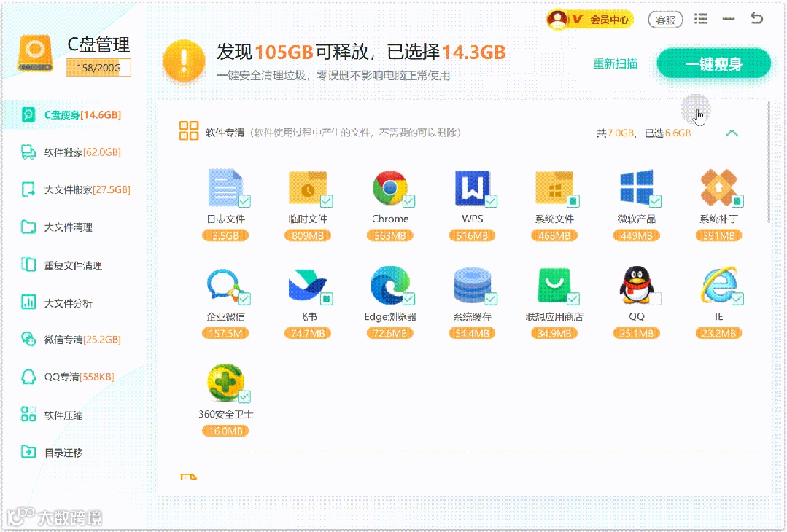The height and width of the screenshot is (532, 787).
Task: Click the WPS application icon
Action: click(x=473, y=187)
